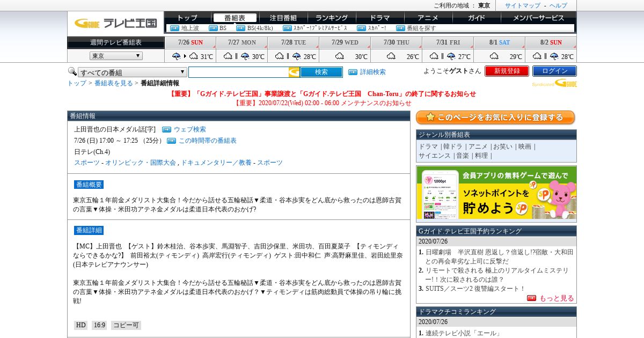
Task: Click the arrow icon beside 地上波
Action: click(x=174, y=28)
